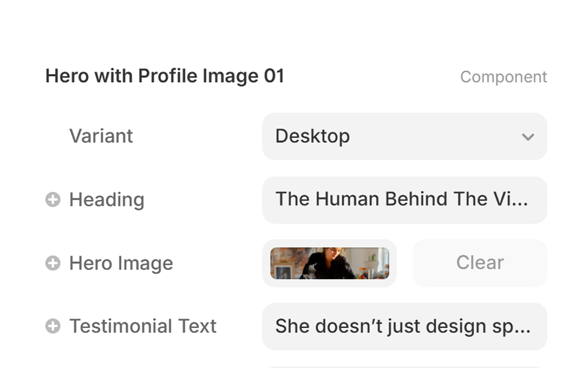Click the plus icon next to Testimonial Text

click(53, 326)
